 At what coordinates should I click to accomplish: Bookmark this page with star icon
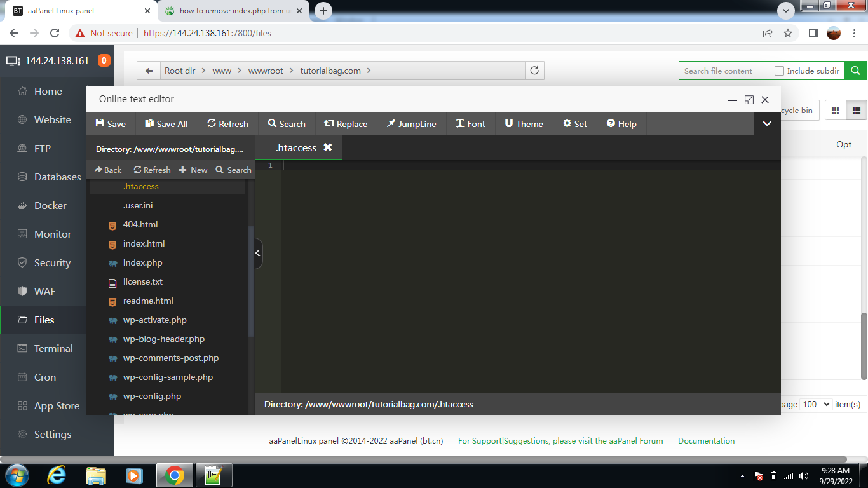[x=788, y=33]
